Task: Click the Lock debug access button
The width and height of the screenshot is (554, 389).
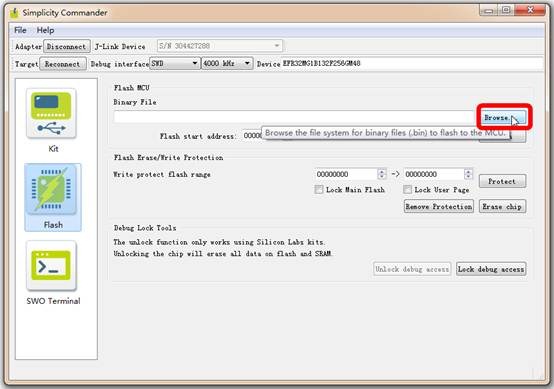Action: 491,269
